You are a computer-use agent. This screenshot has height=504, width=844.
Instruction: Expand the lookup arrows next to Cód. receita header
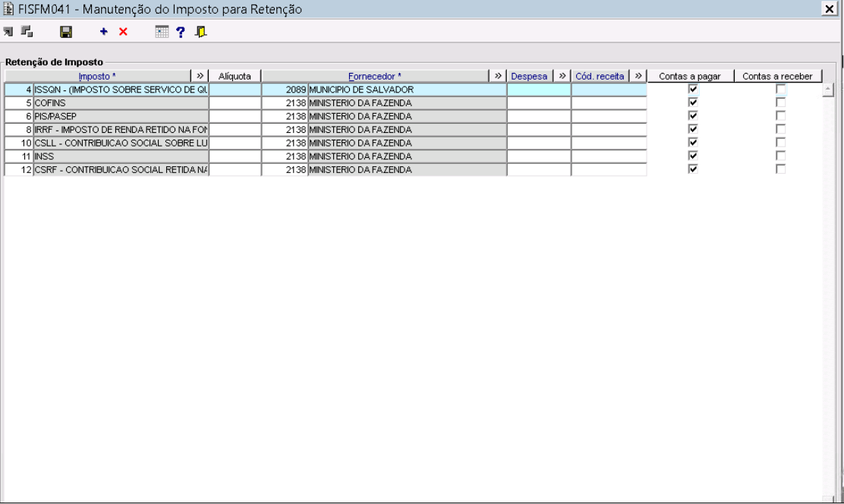(x=638, y=76)
